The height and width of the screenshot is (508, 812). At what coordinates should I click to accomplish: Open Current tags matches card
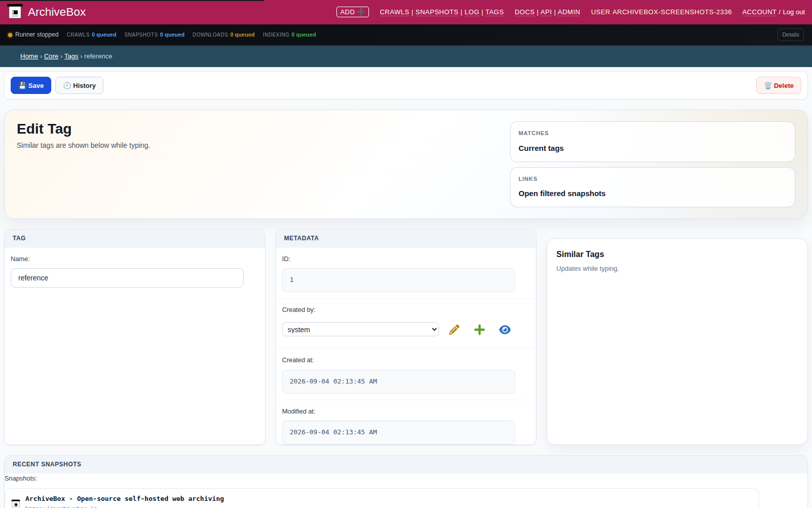tap(653, 142)
